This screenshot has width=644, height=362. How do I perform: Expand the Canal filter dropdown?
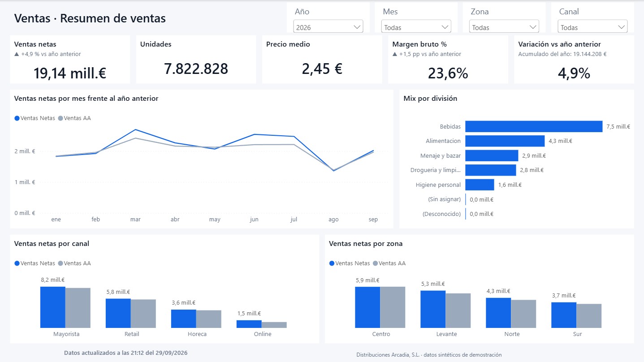click(592, 27)
